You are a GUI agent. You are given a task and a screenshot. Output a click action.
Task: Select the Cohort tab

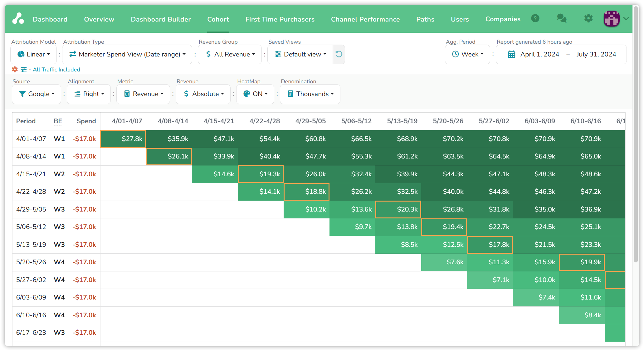click(x=218, y=19)
